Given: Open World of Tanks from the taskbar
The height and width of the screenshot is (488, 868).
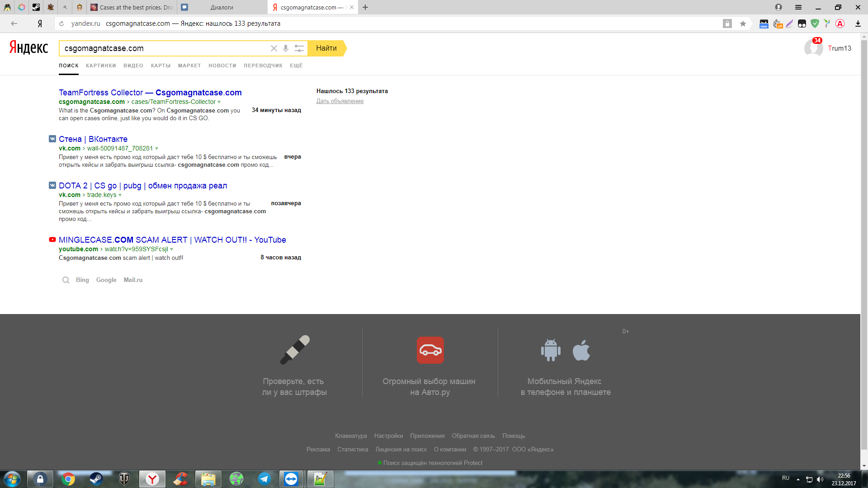Looking at the screenshot, I should pyautogui.click(x=124, y=479).
